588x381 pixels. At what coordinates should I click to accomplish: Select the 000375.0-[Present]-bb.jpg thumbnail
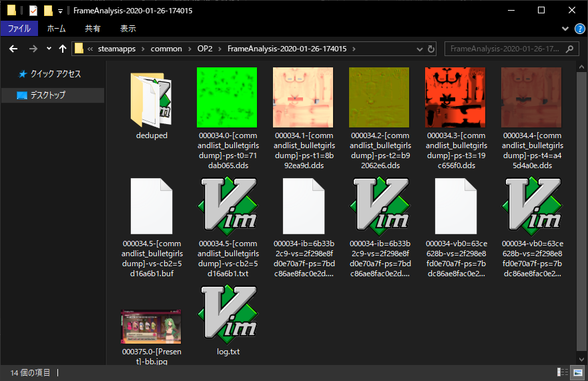(151, 327)
